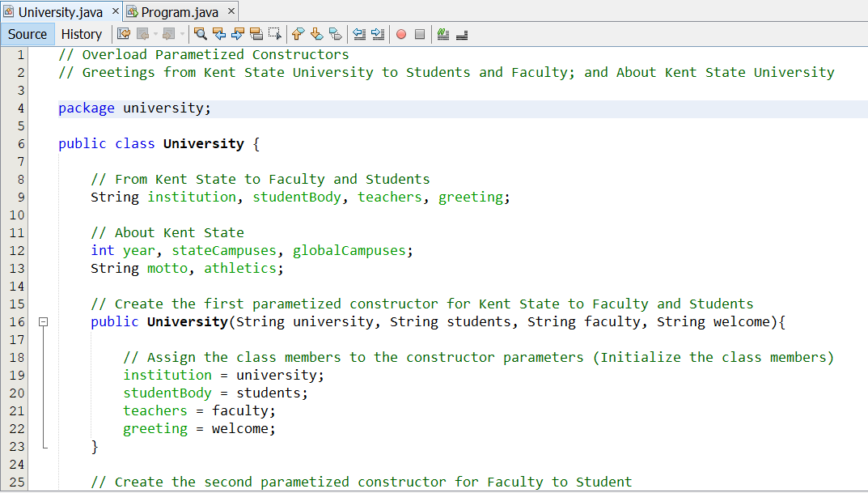Toggle bookmark on current line
Image resolution: width=868 pixels, height=493 pixels.
tap(335, 34)
